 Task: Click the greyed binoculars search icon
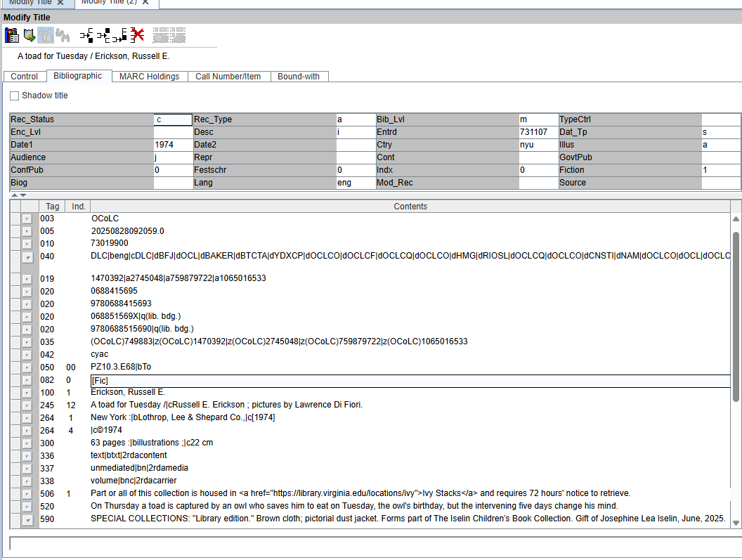tap(63, 35)
